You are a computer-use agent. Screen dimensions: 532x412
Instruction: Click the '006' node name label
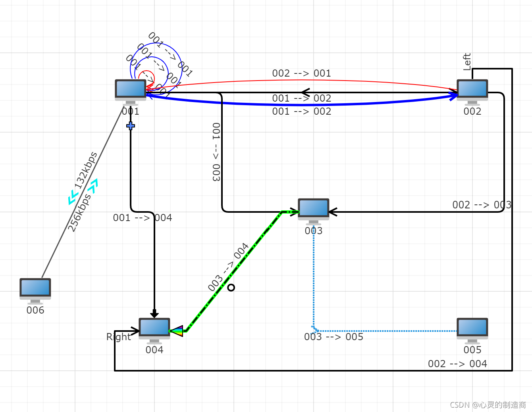coord(35,310)
